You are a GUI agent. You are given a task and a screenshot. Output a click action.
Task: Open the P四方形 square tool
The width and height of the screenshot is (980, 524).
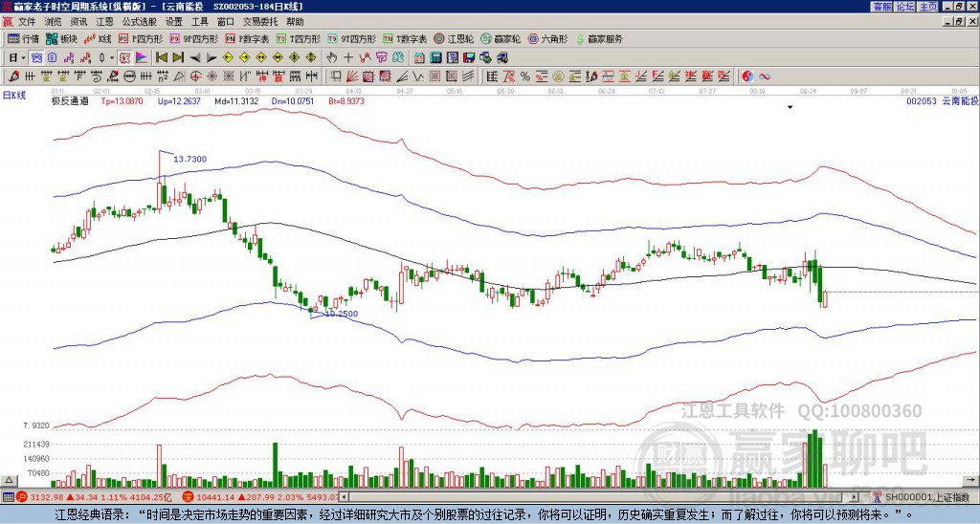[x=141, y=38]
